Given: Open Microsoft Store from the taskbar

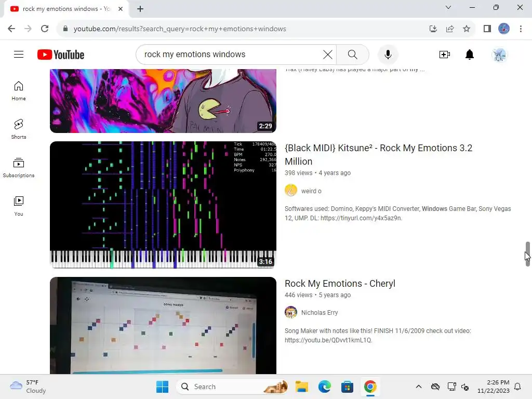Looking at the screenshot, I should [x=347, y=387].
